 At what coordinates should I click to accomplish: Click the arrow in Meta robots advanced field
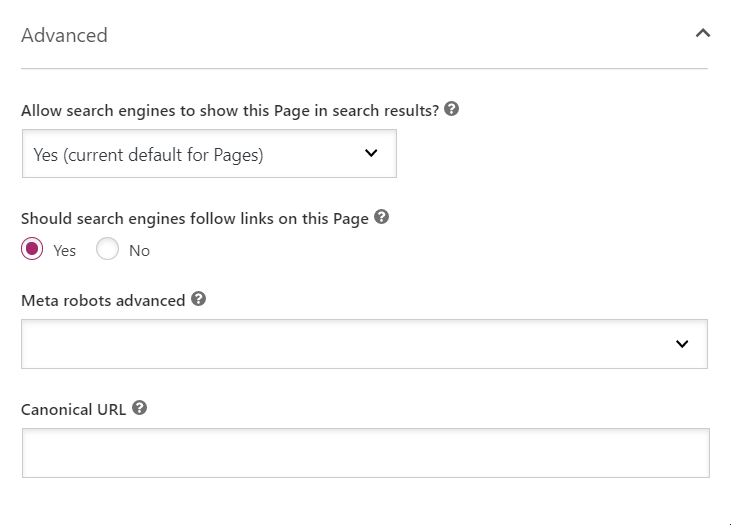coord(682,344)
